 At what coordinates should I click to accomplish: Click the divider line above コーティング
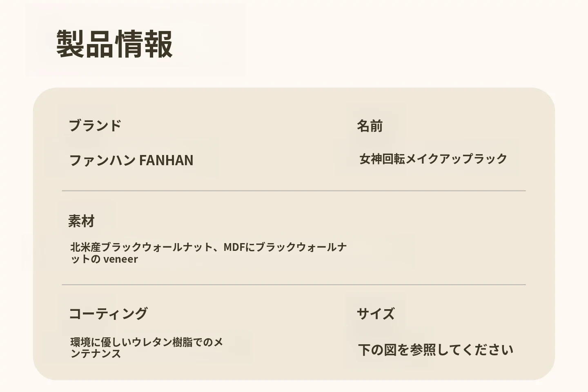[294, 285]
